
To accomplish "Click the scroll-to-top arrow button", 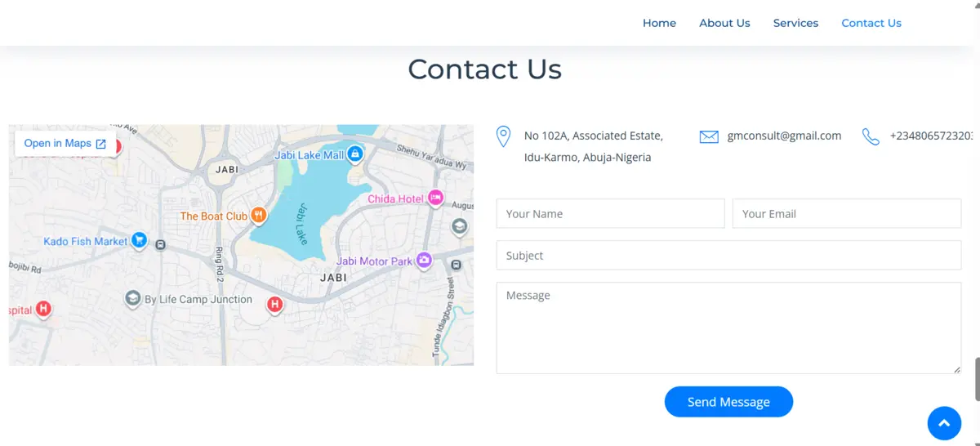I will point(944,423).
